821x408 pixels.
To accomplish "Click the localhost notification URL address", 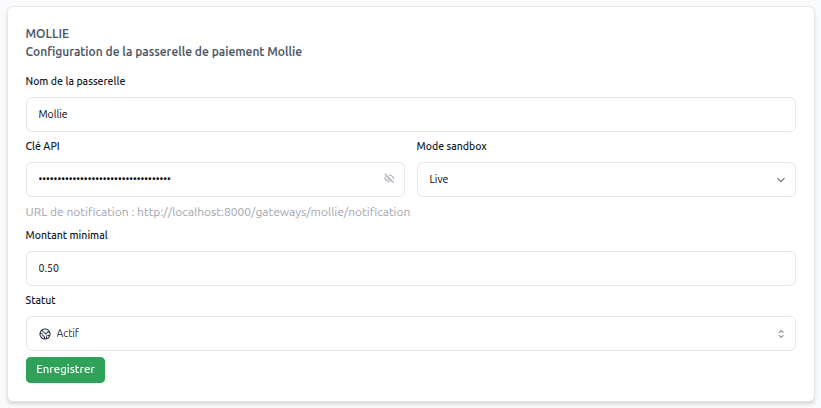I will 273,212.
